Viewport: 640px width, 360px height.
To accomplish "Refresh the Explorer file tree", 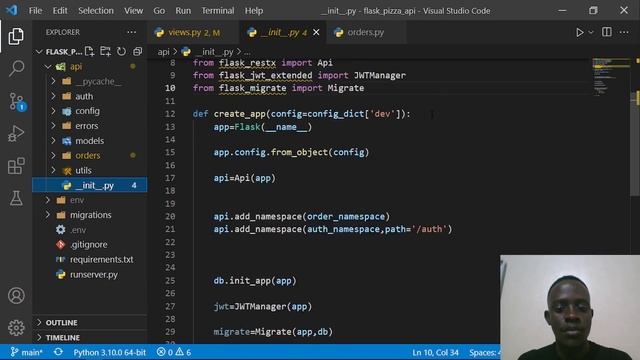I will coord(121,51).
